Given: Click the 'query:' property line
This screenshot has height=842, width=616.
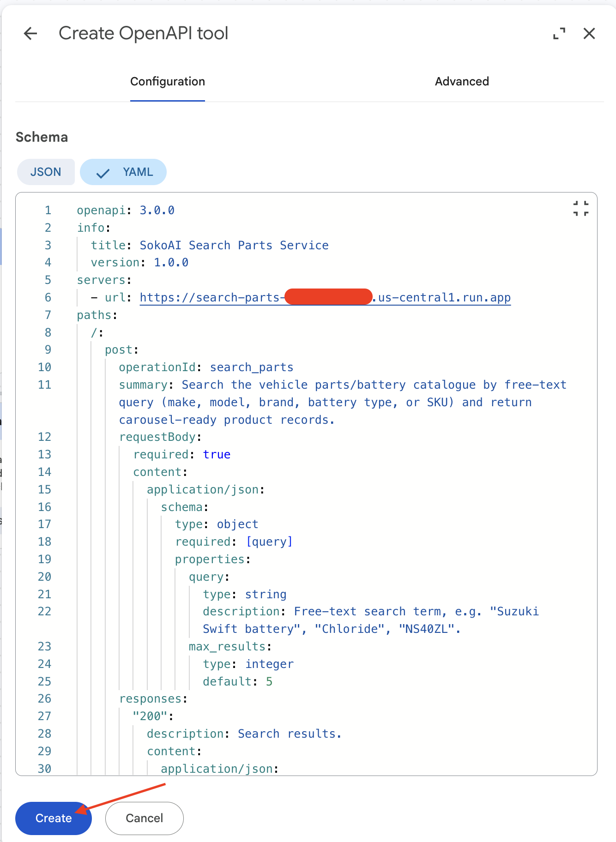Looking at the screenshot, I should (x=209, y=577).
